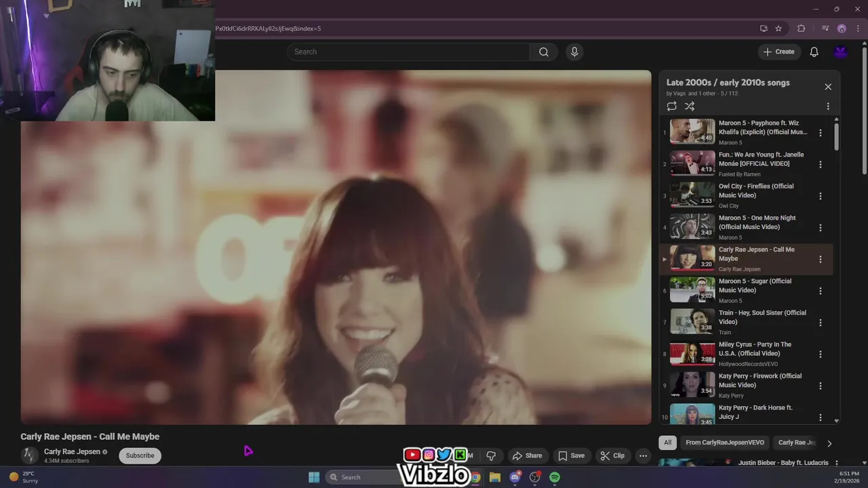Toggle playlist shuffle

[690, 106]
